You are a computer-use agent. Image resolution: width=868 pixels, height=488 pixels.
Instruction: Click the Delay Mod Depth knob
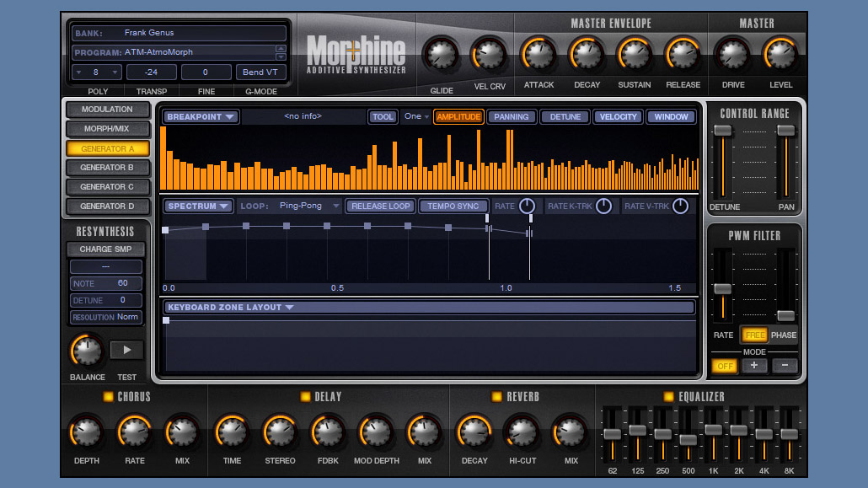(x=375, y=432)
